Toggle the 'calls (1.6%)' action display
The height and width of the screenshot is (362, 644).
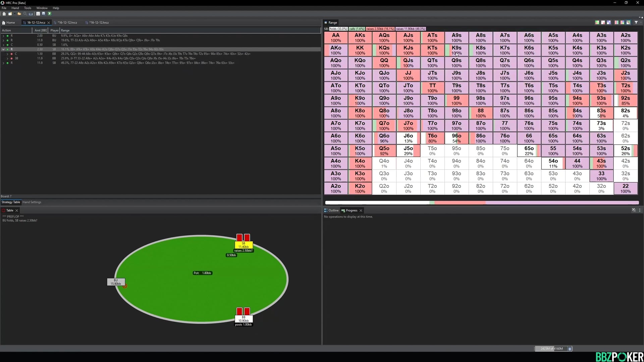click(357, 29)
